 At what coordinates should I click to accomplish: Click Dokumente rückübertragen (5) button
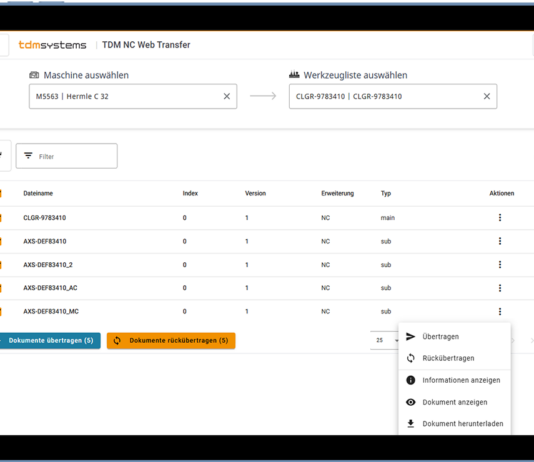coord(171,340)
